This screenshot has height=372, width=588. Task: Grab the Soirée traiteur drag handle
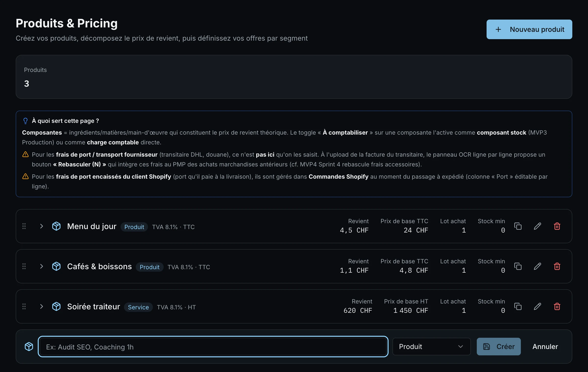click(x=24, y=306)
